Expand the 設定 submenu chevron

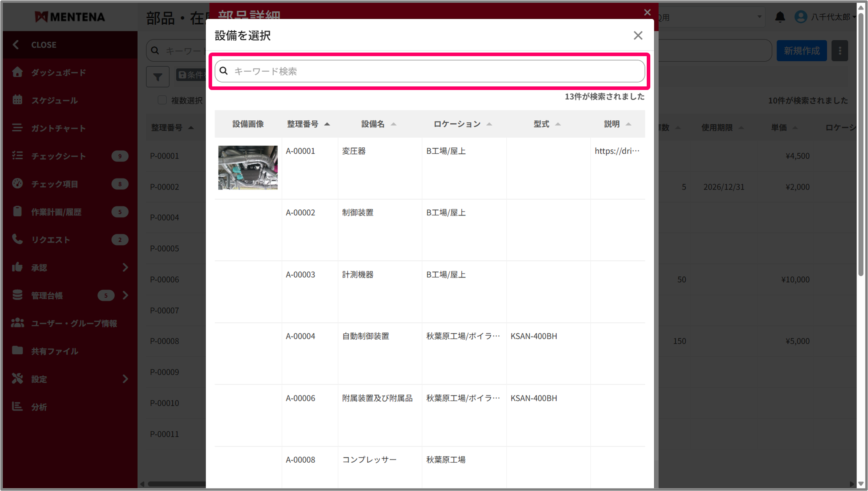coord(125,379)
